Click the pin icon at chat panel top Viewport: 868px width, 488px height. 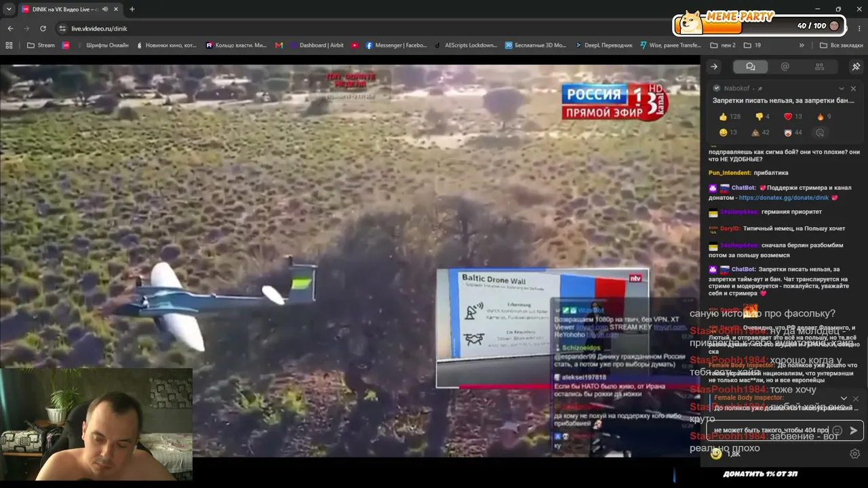[x=856, y=66]
